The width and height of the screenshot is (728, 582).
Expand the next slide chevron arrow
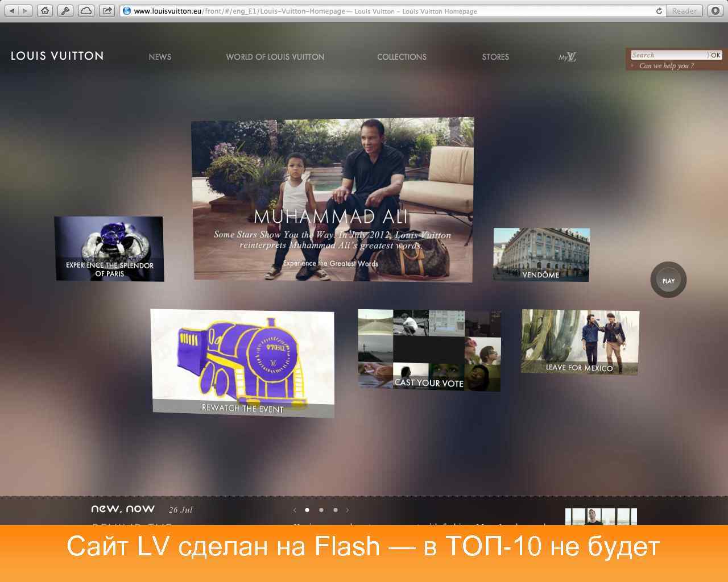tap(347, 510)
